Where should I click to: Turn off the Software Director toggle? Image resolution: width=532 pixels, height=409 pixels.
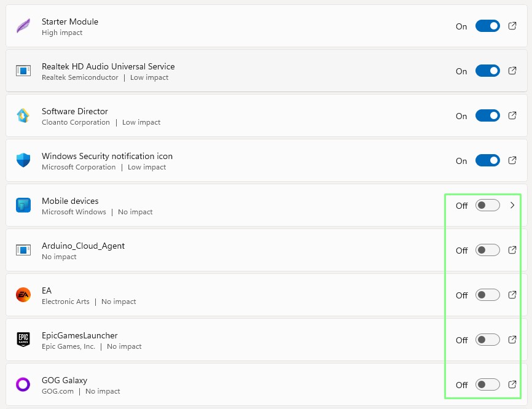(x=488, y=116)
